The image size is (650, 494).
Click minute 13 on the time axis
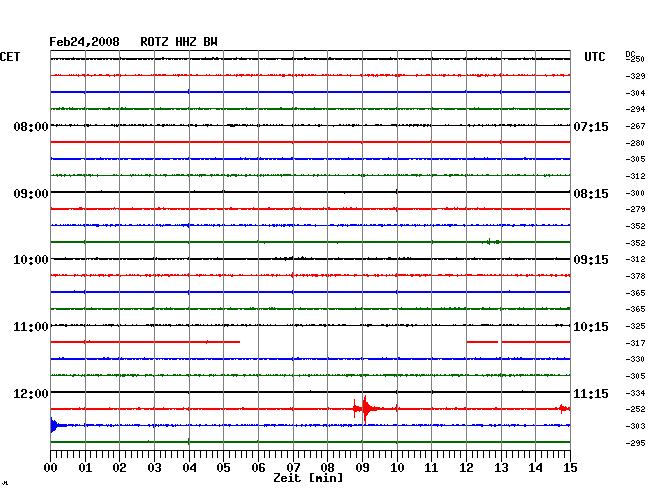[501, 468]
